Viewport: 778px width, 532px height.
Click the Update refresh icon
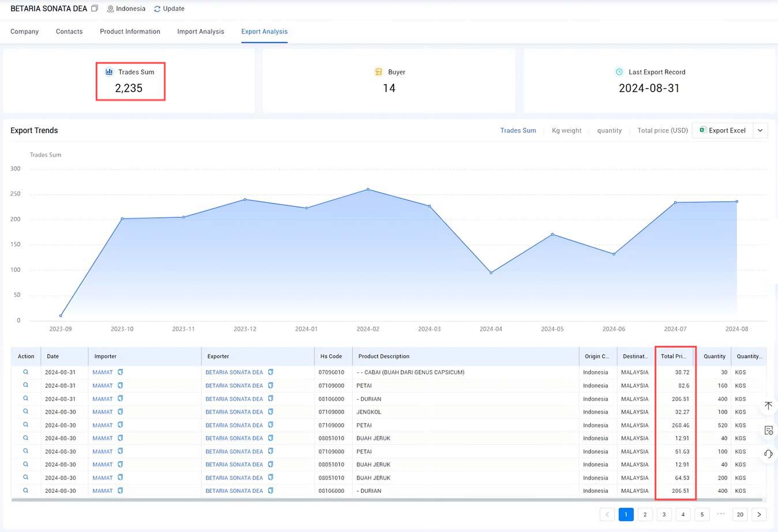tap(157, 9)
